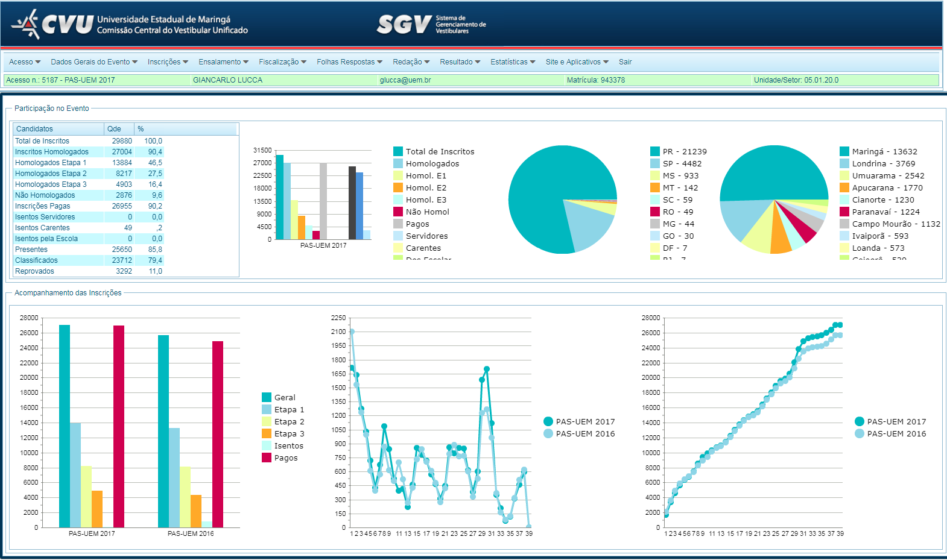This screenshot has width=947, height=560.
Task: Open the Inscrições dropdown menu
Action: [168, 62]
